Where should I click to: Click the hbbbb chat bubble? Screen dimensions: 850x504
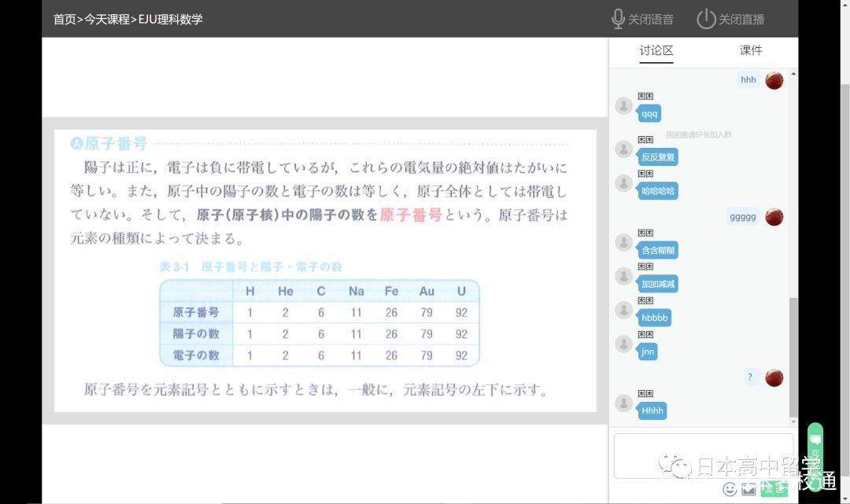[x=654, y=318]
